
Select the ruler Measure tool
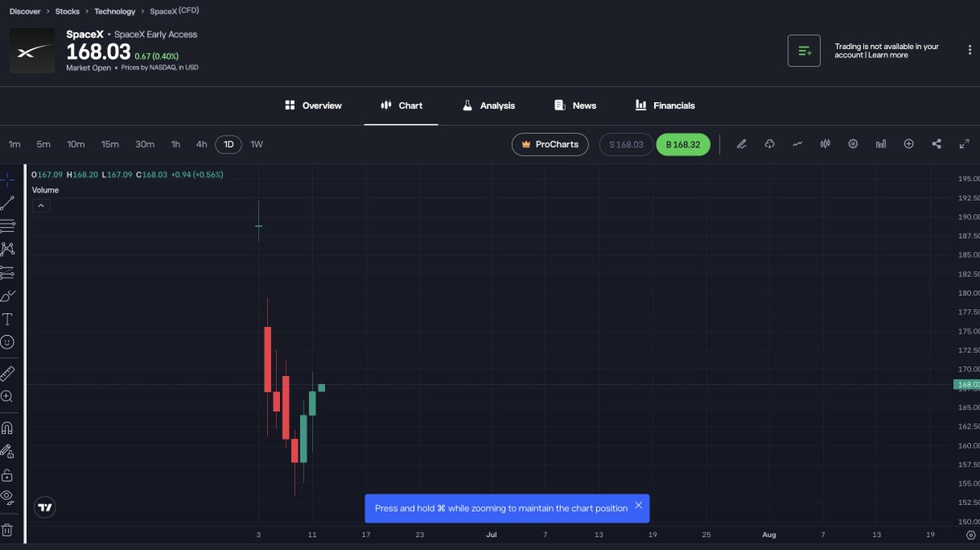7,373
